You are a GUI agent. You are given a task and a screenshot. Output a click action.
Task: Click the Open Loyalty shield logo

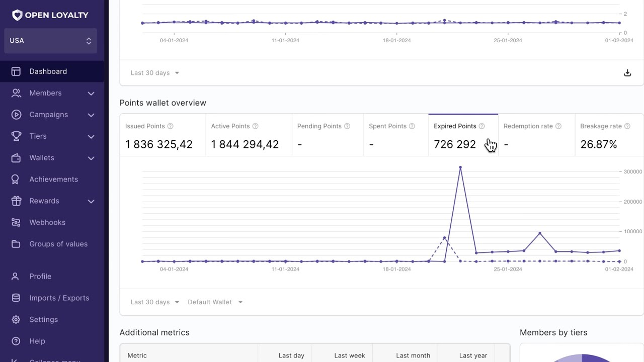(17, 15)
